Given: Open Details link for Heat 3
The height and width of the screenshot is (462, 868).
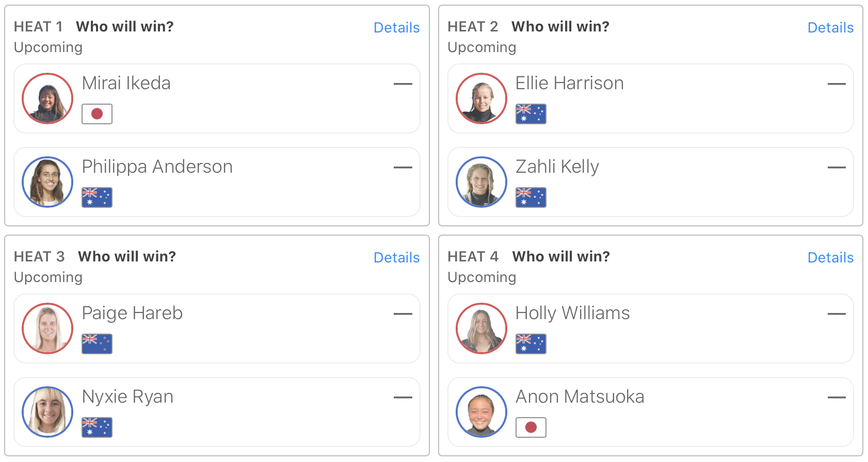Looking at the screenshot, I should [x=396, y=257].
